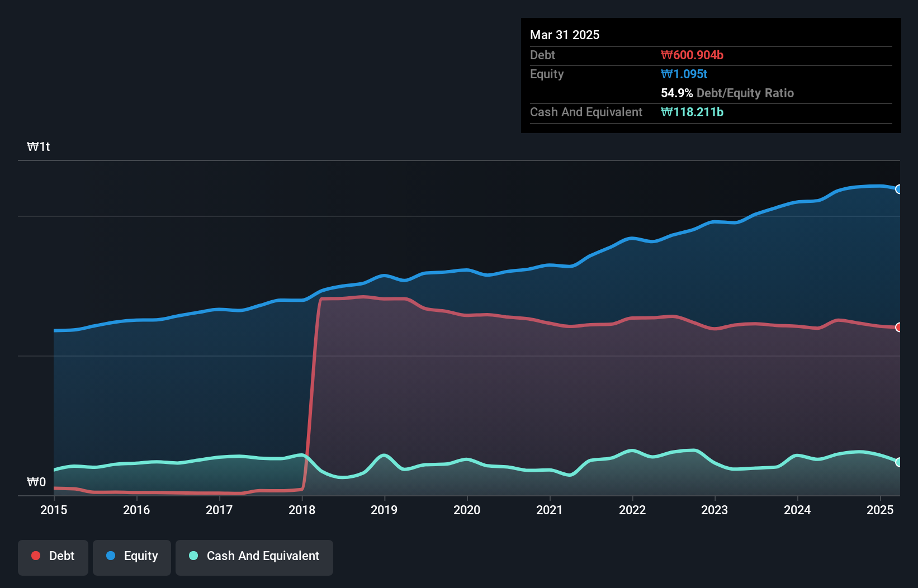Select the teal Cash And Equivalent dot
Viewport: 918px width, 588px height.
click(192, 556)
